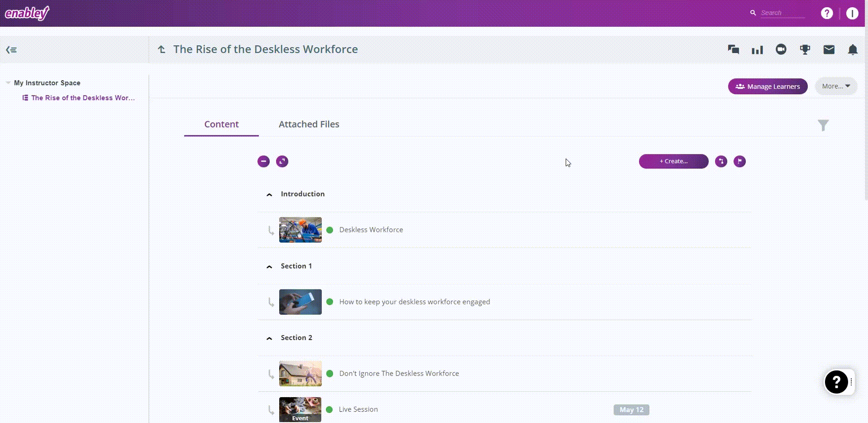Click the Manage Learners button
The height and width of the screenshot is (423, 868).
point(768,87)
